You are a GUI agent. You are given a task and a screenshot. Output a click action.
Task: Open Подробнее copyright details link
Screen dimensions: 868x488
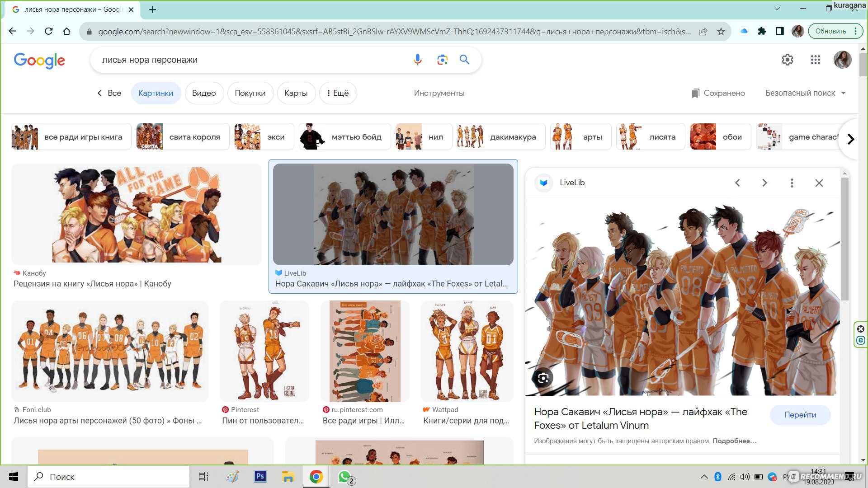734,441
